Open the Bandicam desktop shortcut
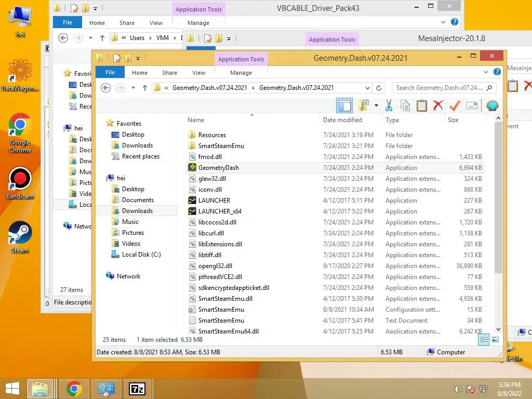 [20, 183]
